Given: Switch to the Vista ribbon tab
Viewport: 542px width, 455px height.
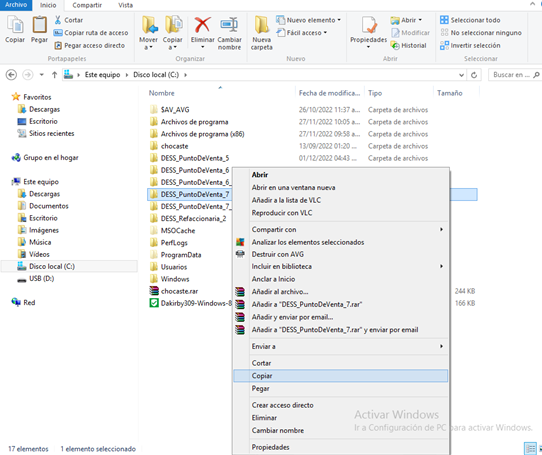Looking at the screenshot, I should (x=125, y=5).
